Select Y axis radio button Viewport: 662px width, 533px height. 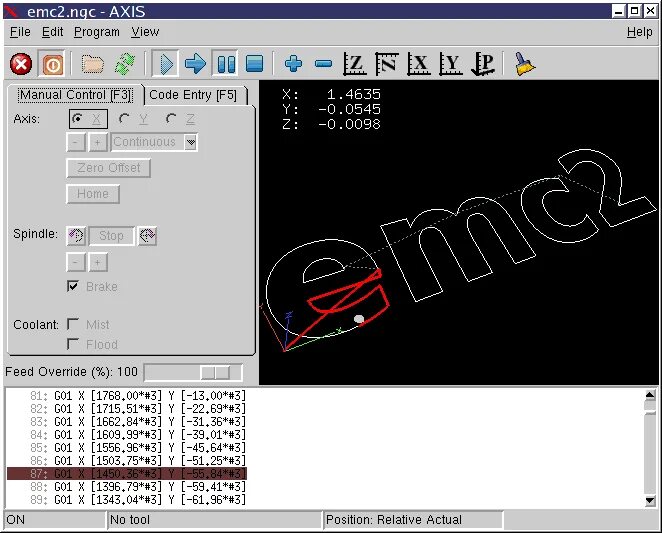pyautogui.click(x=133, y=119)
